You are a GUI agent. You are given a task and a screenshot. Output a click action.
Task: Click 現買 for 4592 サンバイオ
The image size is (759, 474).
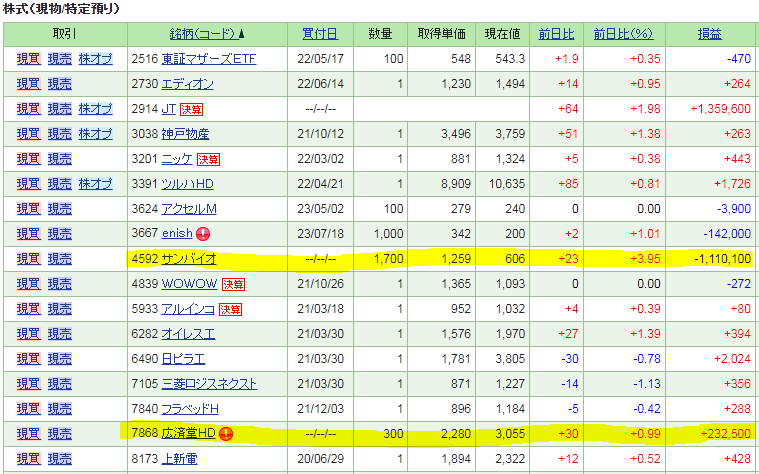(x=29, y=260)
